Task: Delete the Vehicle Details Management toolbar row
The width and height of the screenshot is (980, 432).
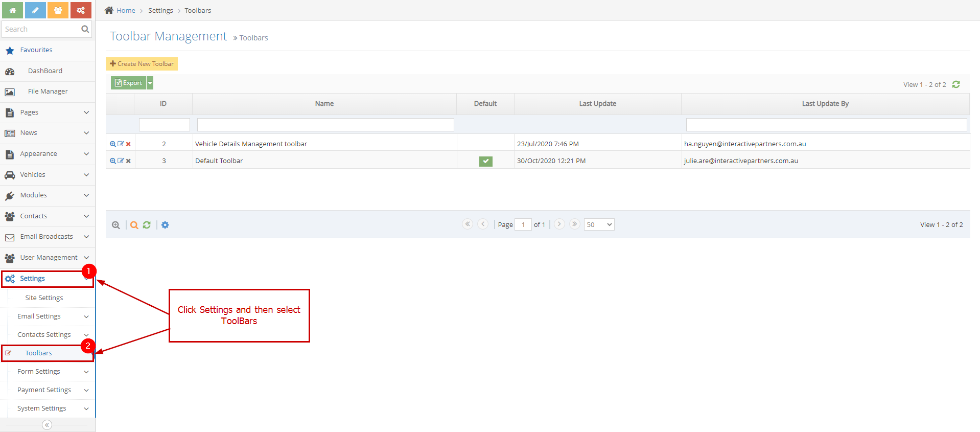Action: (x=128, y=144)
